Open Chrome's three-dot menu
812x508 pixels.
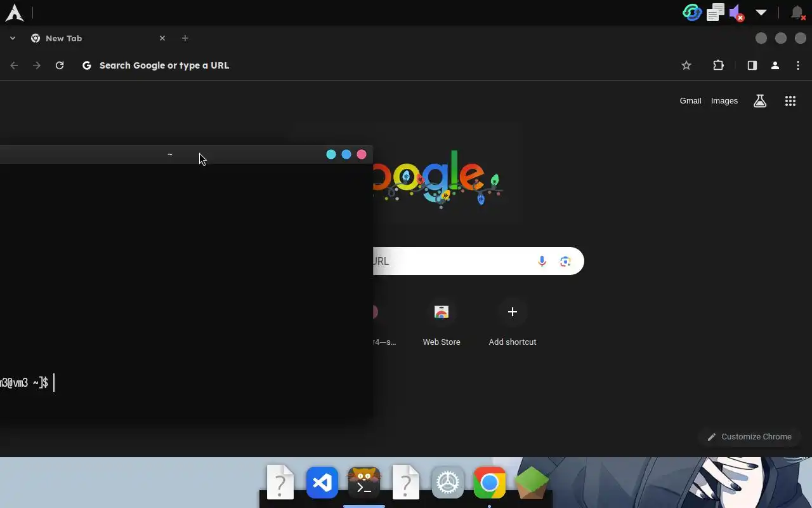pyautogui.click(x=798, y=65)
